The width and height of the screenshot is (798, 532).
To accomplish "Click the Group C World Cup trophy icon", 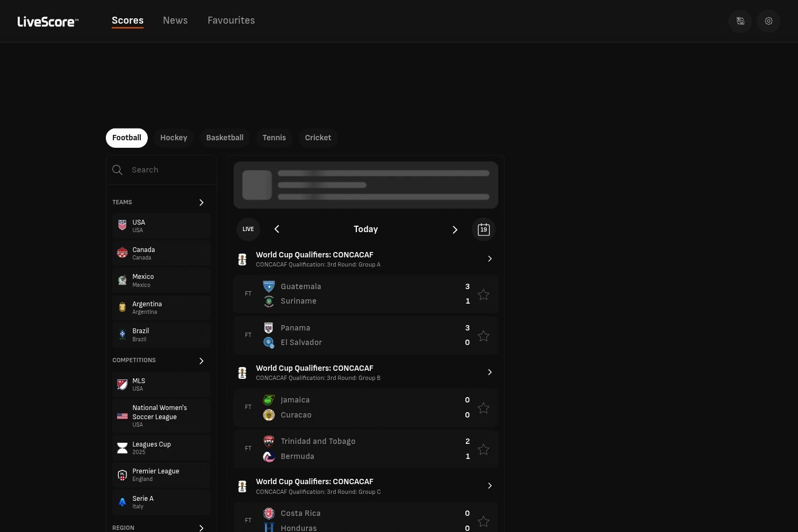I will (x=242, y=486).
